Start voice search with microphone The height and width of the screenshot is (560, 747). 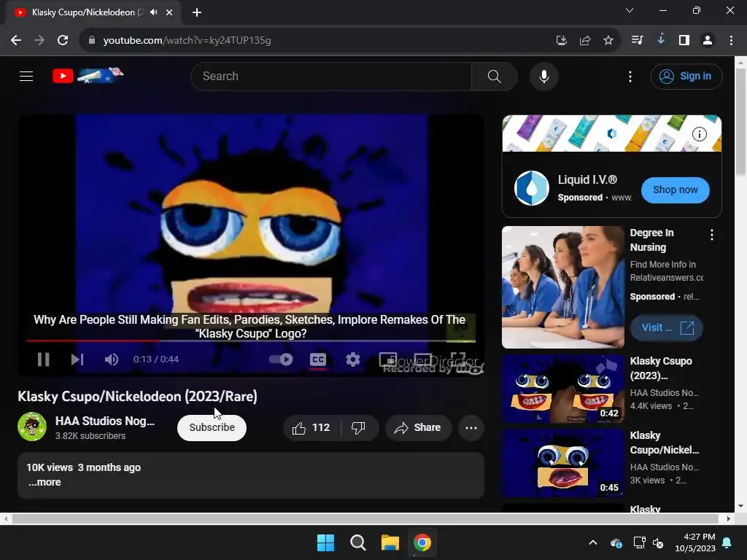pyautogui.click(x=543, y=76)
